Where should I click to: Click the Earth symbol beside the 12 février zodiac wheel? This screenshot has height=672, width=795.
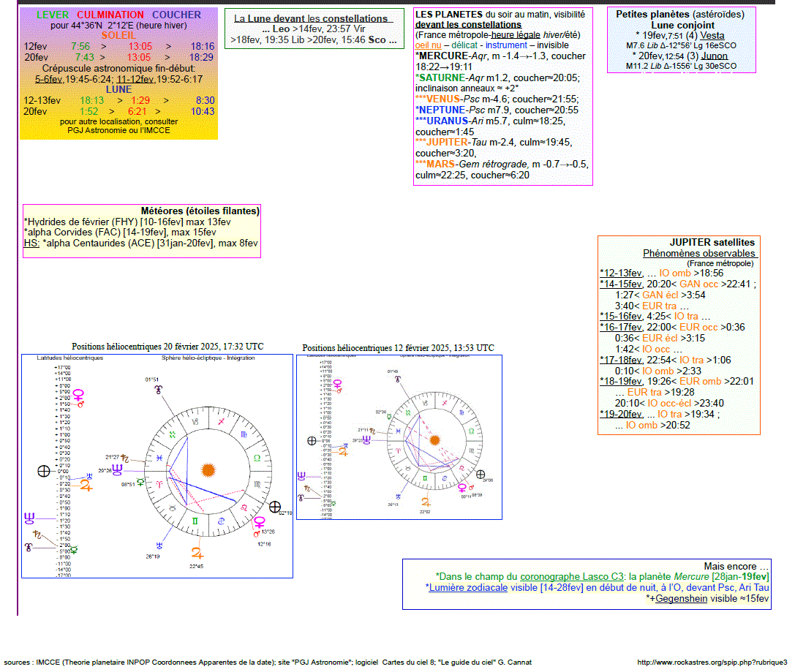[x=480, y=475]
